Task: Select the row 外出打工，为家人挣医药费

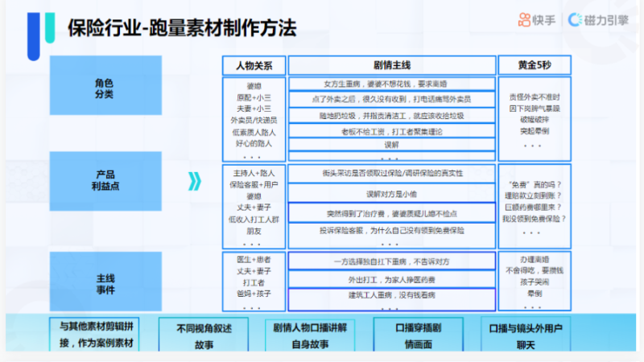Action: [x=392, y=279]
